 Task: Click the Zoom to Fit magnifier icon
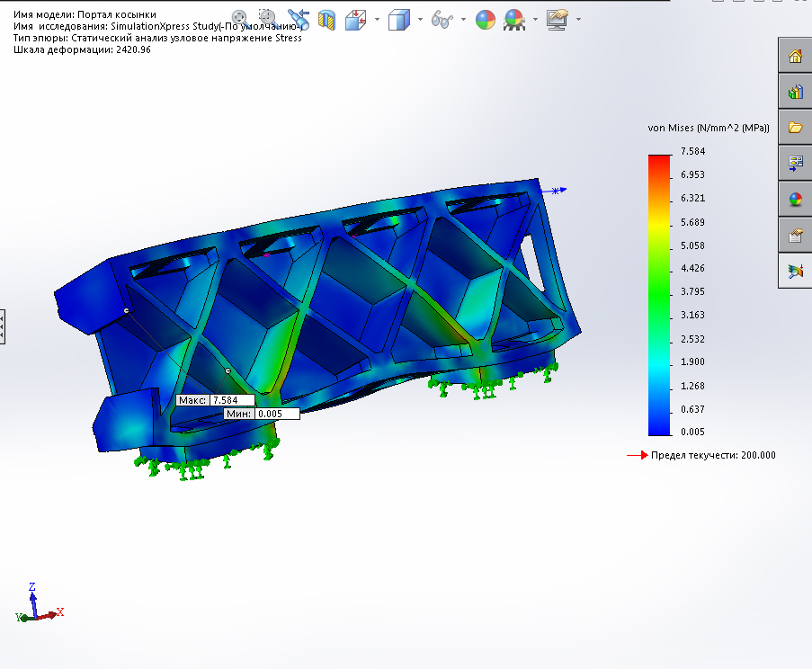coord(240,19)
